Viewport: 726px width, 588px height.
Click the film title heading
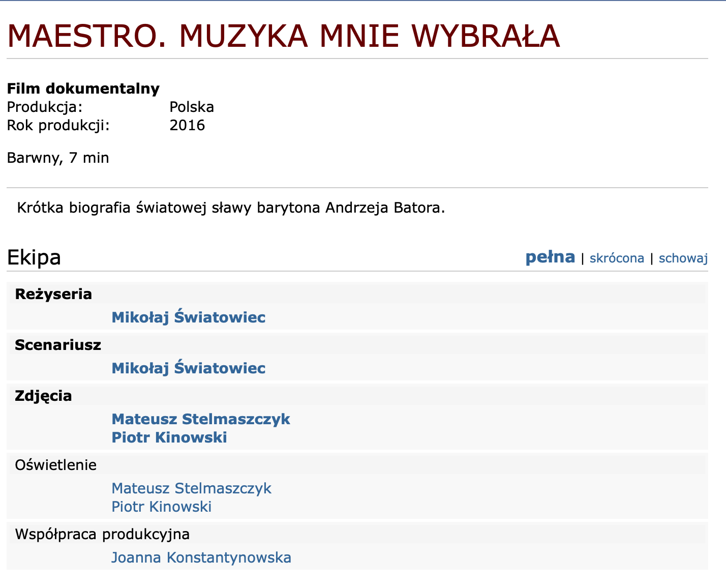pyautogui.click(x=283, y=36)
